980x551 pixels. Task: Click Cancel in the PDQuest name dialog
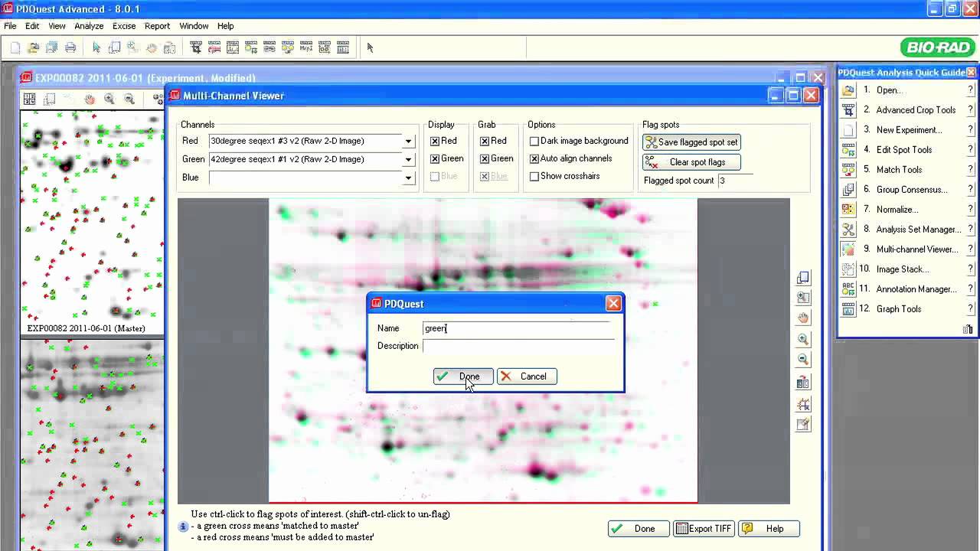pos(527,377)
